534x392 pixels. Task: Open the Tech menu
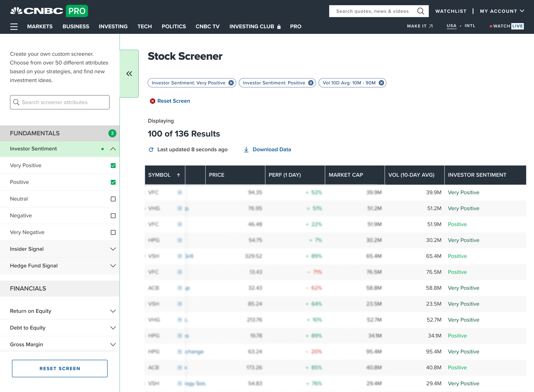(145, 26)
